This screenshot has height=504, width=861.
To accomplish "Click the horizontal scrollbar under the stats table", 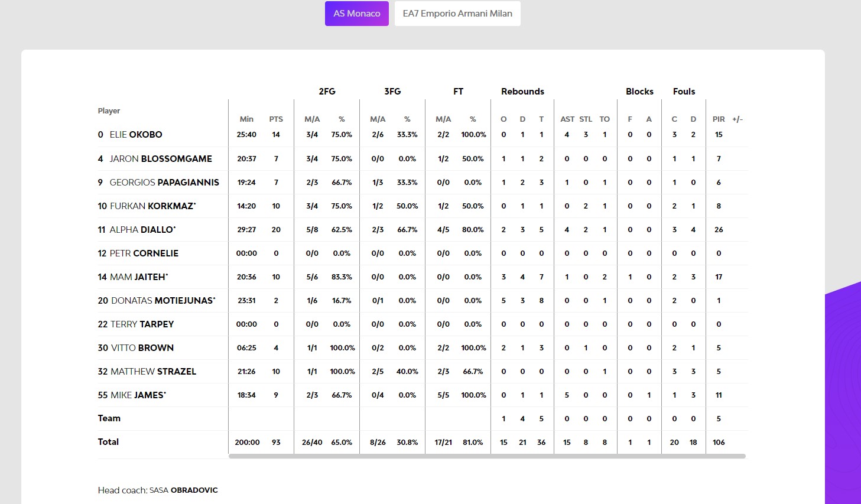I will (x=487, y=456).
